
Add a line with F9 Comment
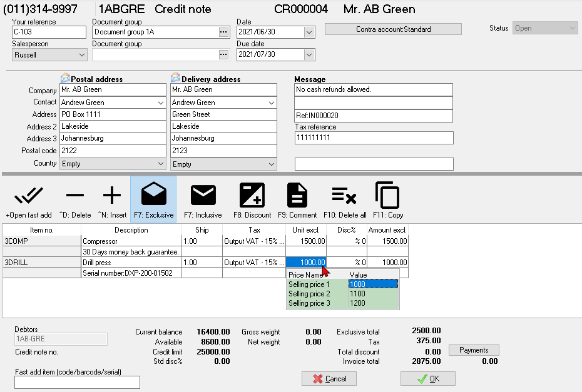pos(297,196)
